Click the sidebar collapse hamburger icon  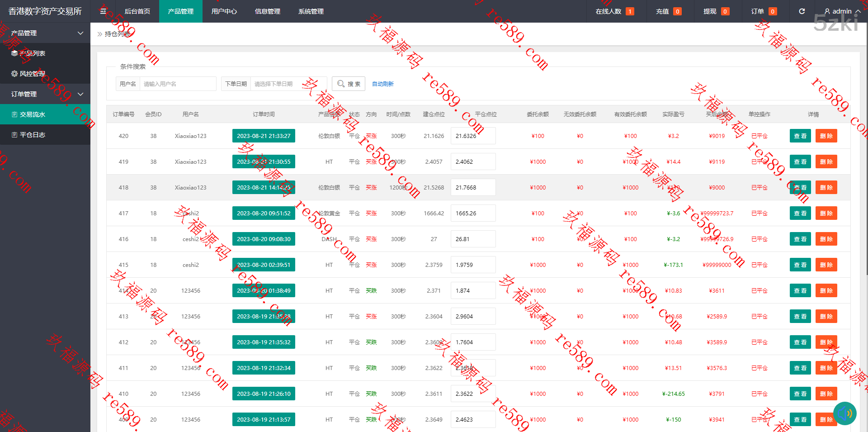click(103, 11)
